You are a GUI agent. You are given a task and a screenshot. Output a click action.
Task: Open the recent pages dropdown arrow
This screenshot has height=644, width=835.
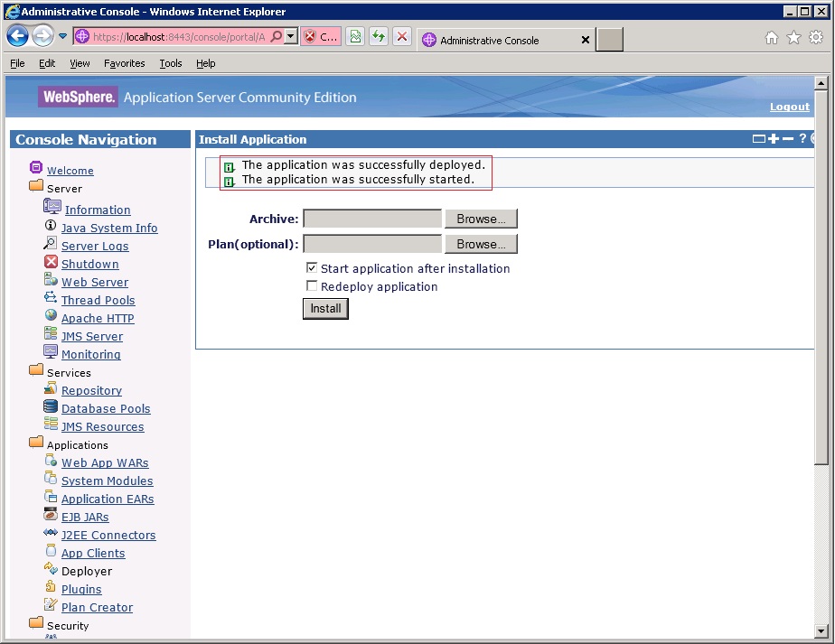(63, 36)
